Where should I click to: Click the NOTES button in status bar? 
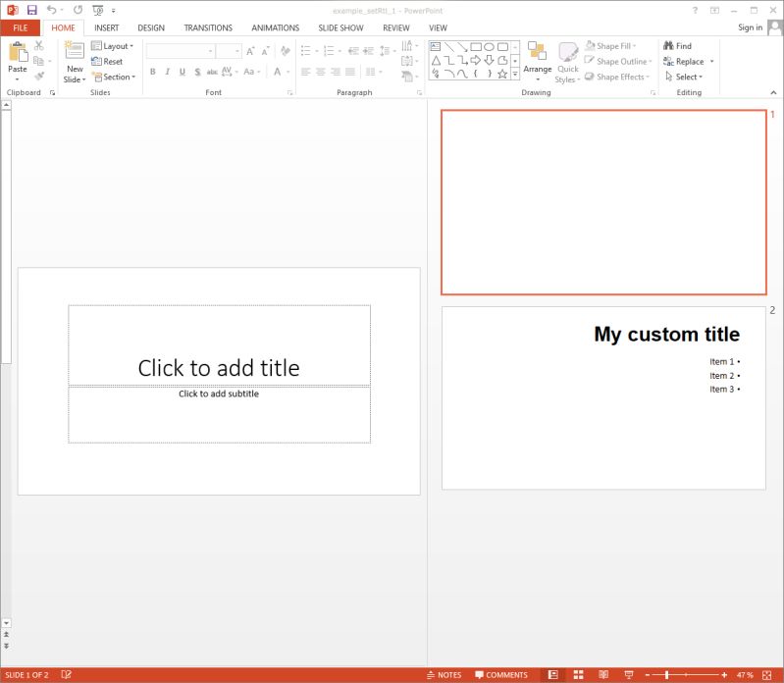(x=444, y=675)
